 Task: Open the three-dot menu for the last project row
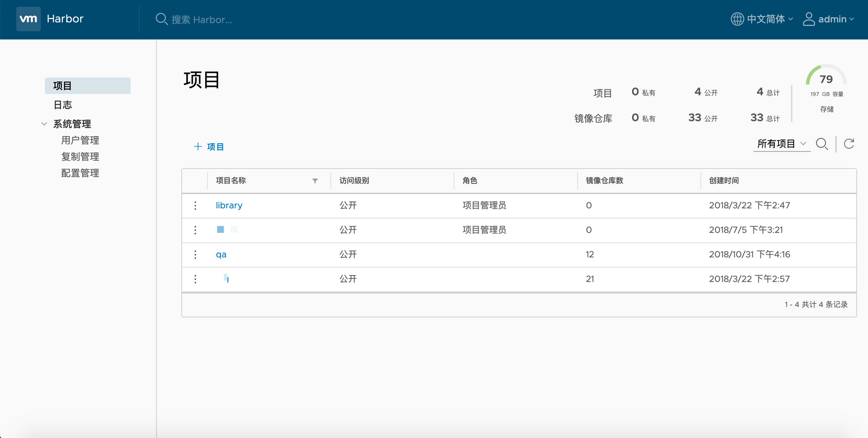tap(195, 279)
